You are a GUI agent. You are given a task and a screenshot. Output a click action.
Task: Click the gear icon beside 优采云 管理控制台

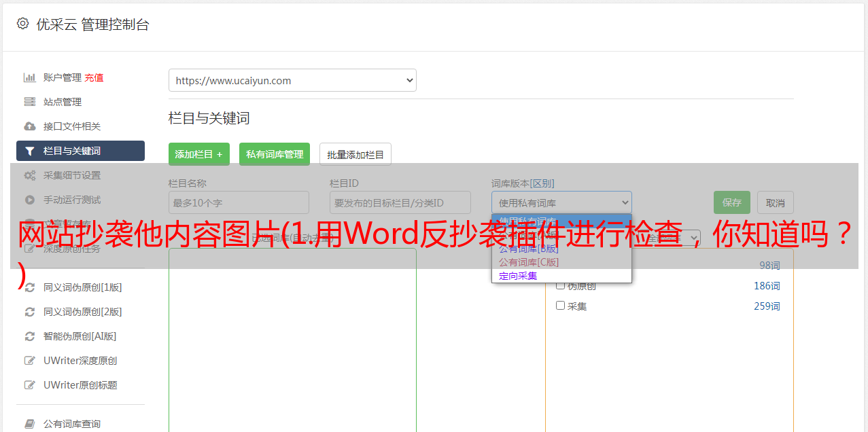(x=22, y=24)
